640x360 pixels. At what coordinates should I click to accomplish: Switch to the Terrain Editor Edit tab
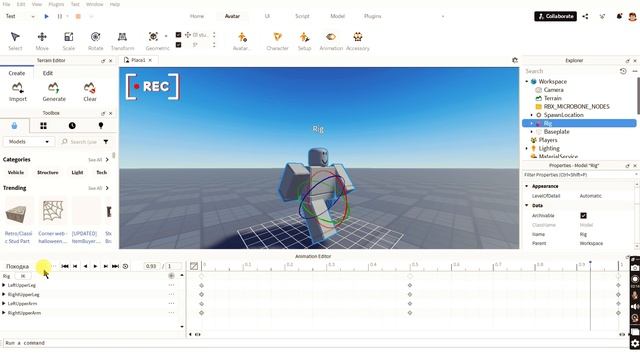48,73
